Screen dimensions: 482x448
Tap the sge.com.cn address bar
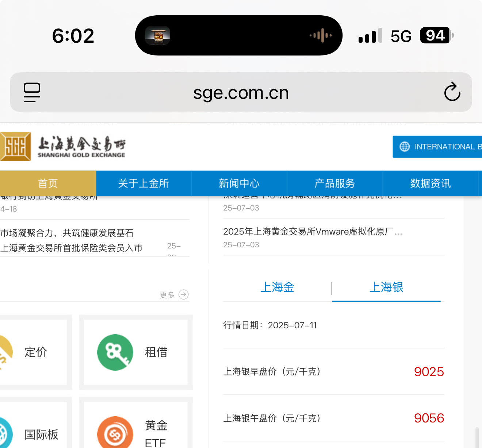point(241,92)
